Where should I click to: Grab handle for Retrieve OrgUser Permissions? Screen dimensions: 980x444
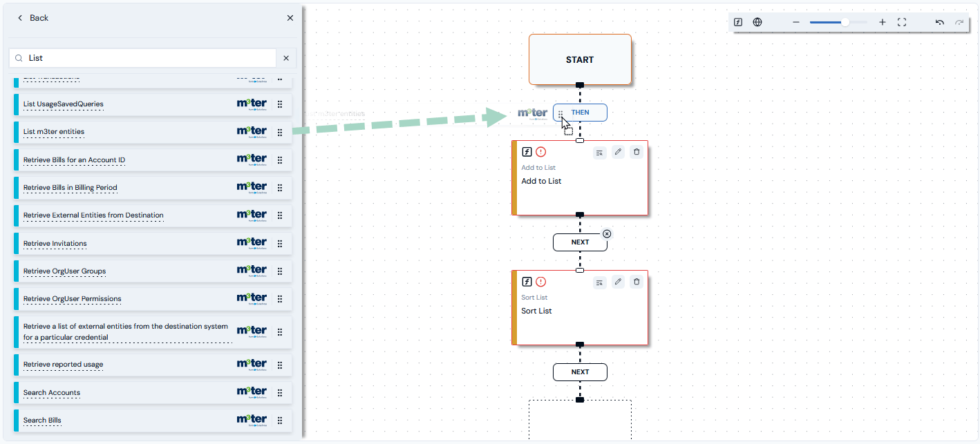(x=280, y=299)
